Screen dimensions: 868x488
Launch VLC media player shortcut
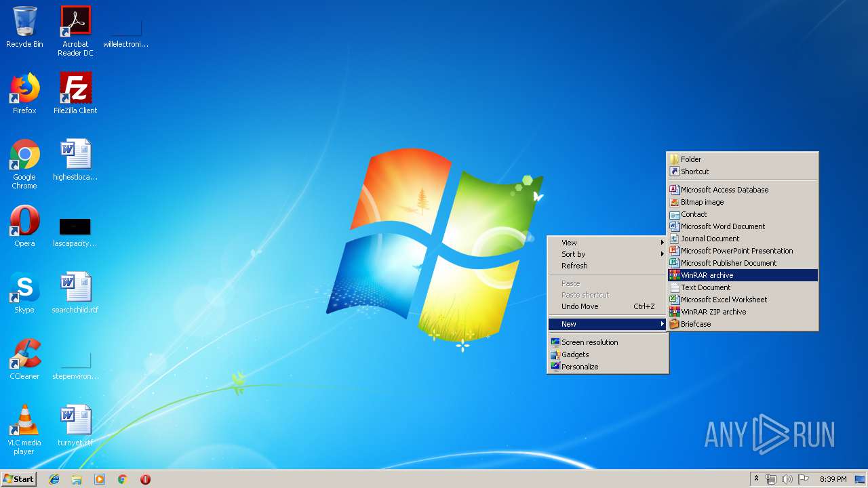click(x=24, y=430)
